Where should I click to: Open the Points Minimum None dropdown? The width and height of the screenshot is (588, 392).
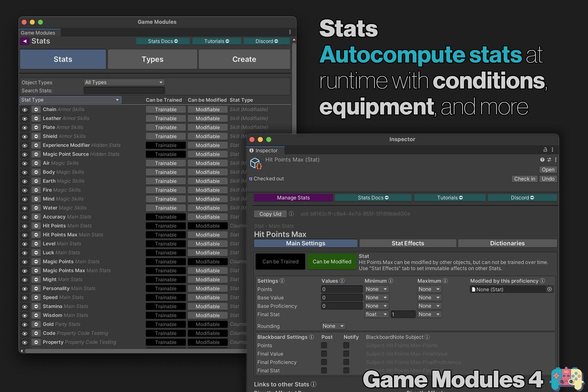(377, 289)
